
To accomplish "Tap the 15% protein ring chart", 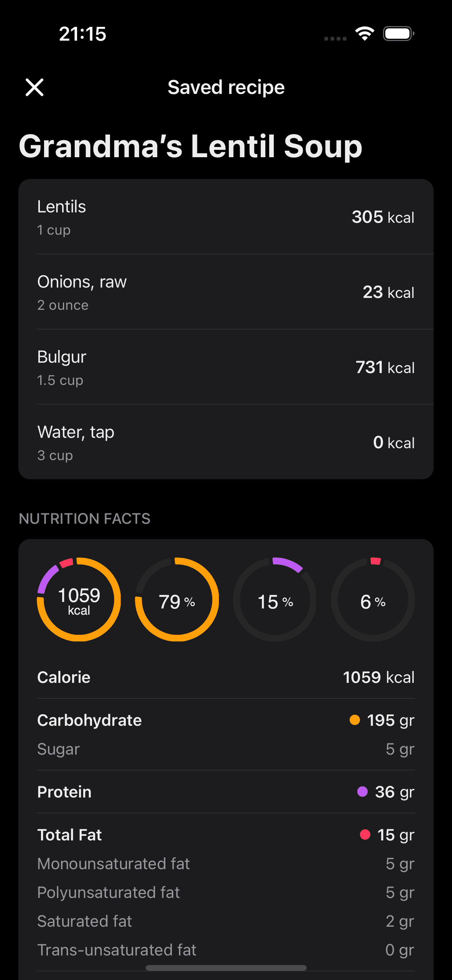I will [x=275, y=599].
